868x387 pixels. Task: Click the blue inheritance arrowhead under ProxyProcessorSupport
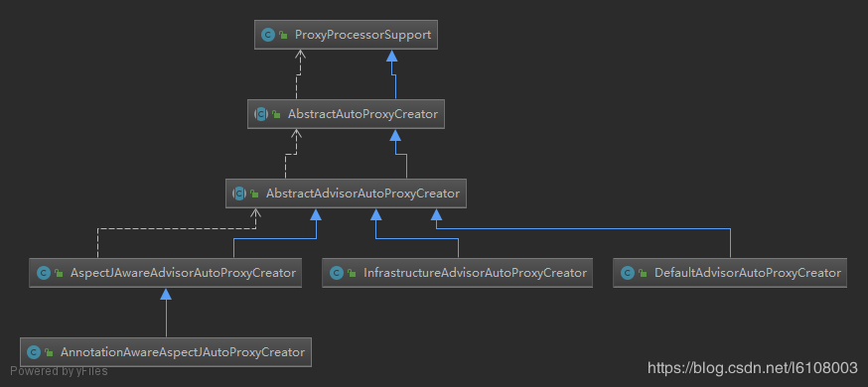(392, 56)
